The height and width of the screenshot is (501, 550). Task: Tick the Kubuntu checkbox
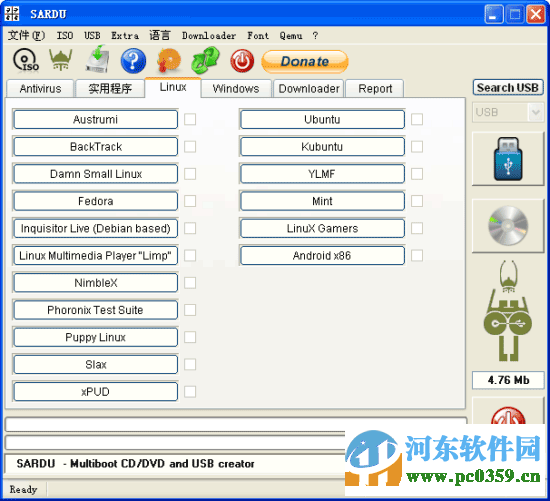(x=417, y=147)
